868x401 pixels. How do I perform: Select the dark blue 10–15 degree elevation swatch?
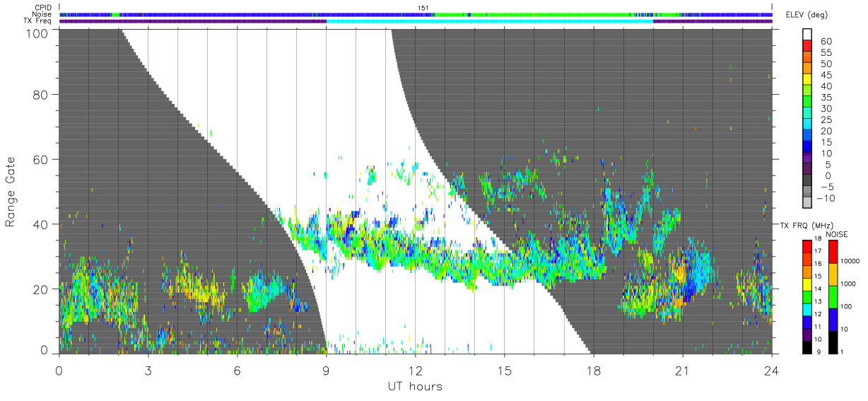(x=807, y=147)
